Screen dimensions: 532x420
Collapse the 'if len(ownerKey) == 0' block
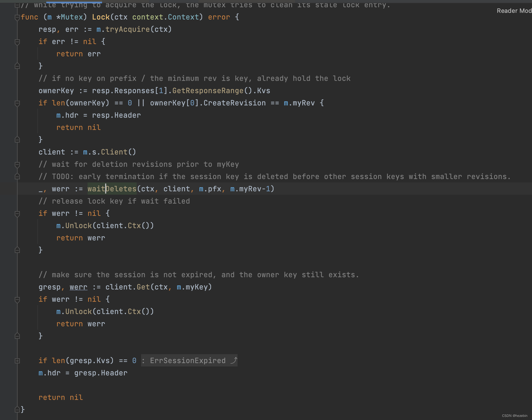(x=17, y=103)
